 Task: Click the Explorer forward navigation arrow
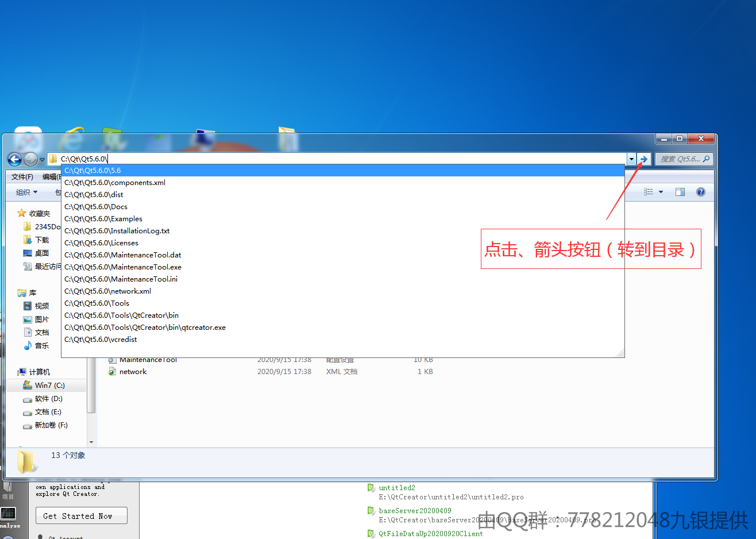pyautogui.click(x=31, y=159)
